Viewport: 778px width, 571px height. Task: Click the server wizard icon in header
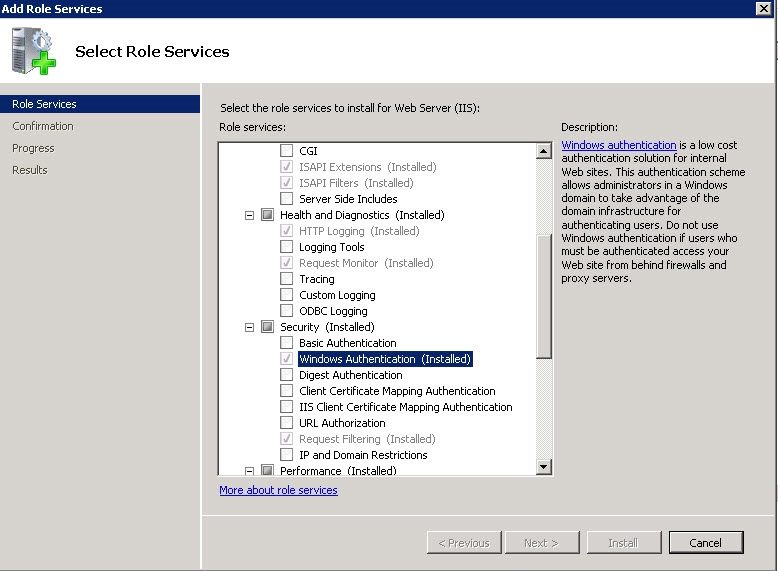pyautogui.click(x=35, y=52)
